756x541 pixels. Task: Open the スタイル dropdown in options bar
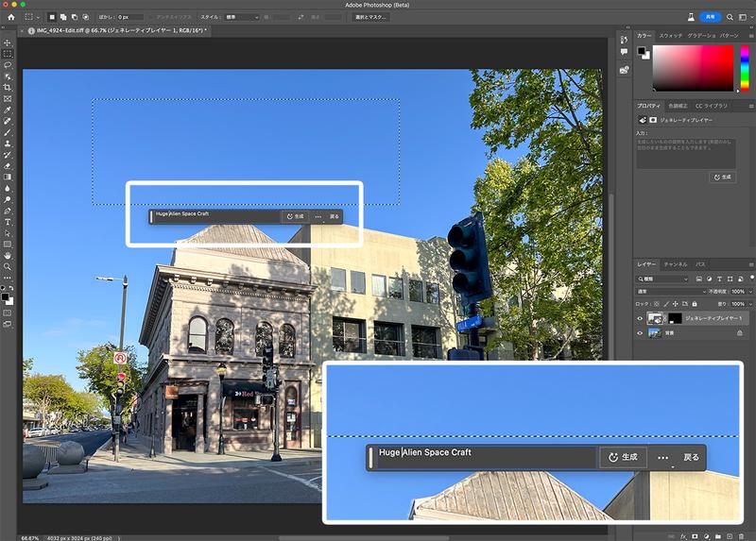tap(242, 17)
